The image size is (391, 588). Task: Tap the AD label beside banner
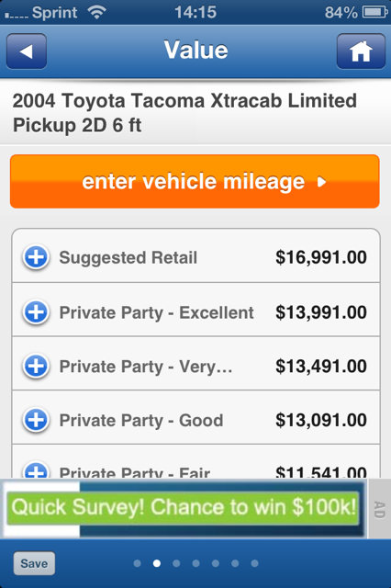coord(379,509)
